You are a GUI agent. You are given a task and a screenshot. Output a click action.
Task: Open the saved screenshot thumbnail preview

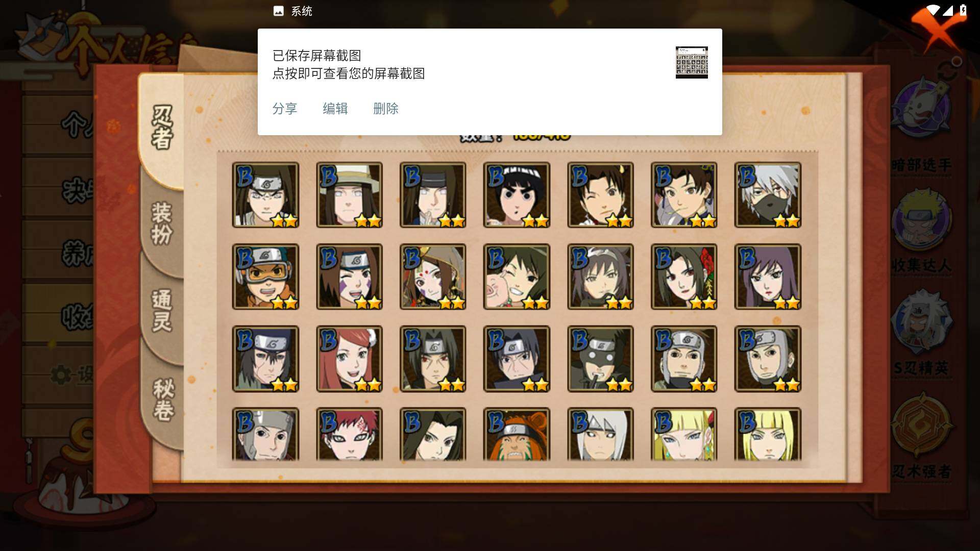[692, 62]
